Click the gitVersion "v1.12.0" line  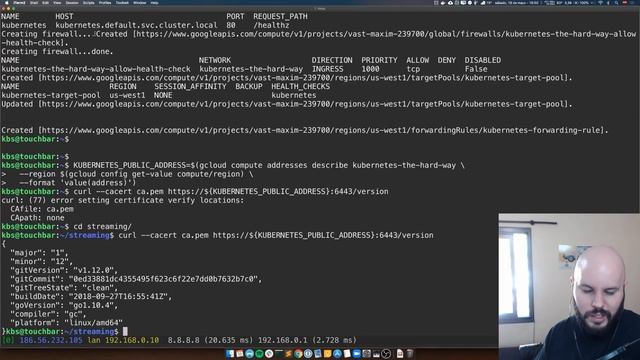point(64,270)
